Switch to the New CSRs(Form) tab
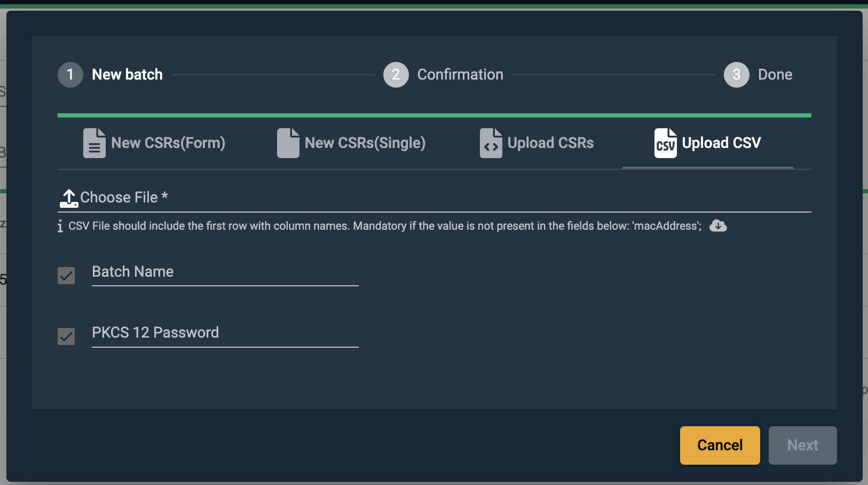Image resolution: width=868 pixels, height=485 pixels. click(x=155, y=143)
